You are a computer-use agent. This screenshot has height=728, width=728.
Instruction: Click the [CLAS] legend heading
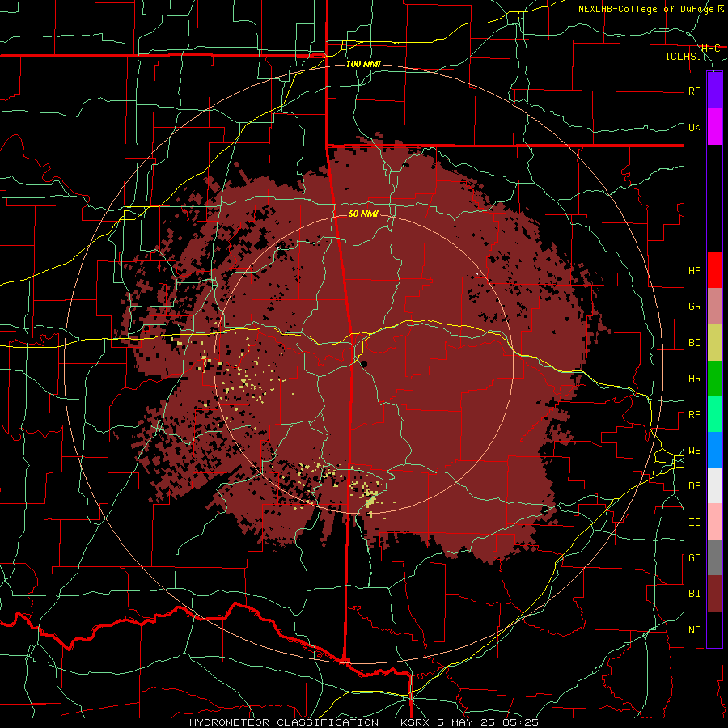tap(684, 57)
